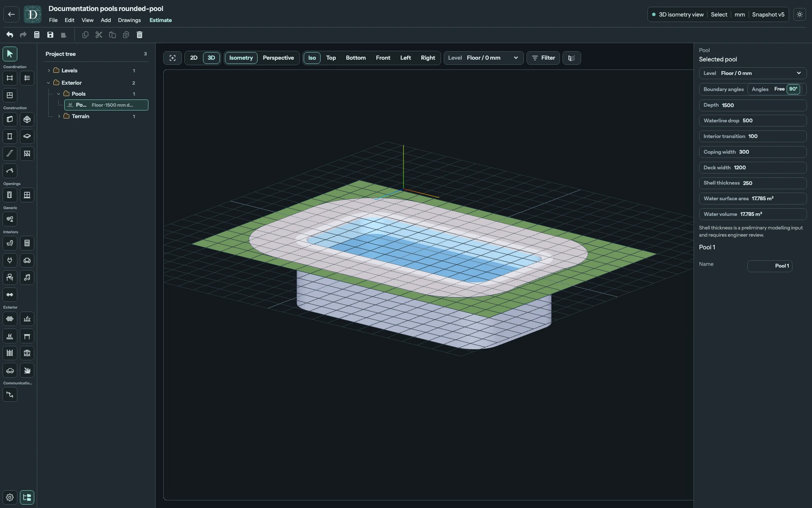Viewport: 812px width, 508px height.
Task: Open the pool Level dropdown in properties
Action: [752, 73]
